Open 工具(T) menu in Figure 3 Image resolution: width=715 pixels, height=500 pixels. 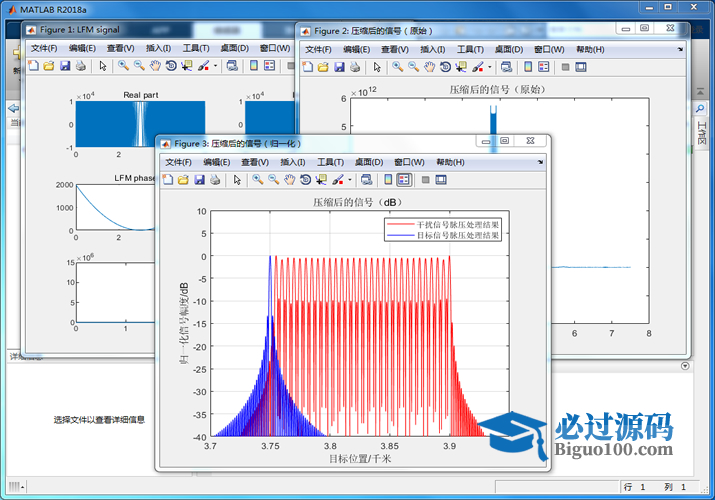pyautogui.click(x=331, y=162)
